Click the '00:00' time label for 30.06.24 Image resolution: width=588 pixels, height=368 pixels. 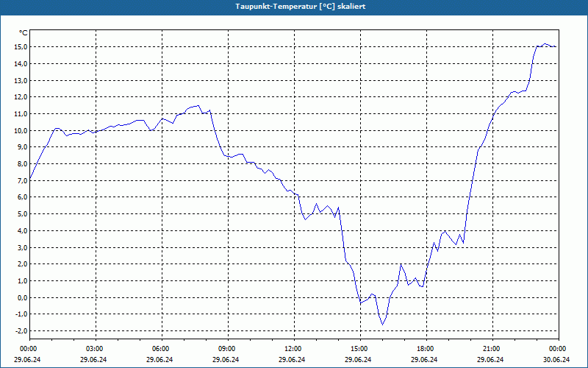point(557,349)
